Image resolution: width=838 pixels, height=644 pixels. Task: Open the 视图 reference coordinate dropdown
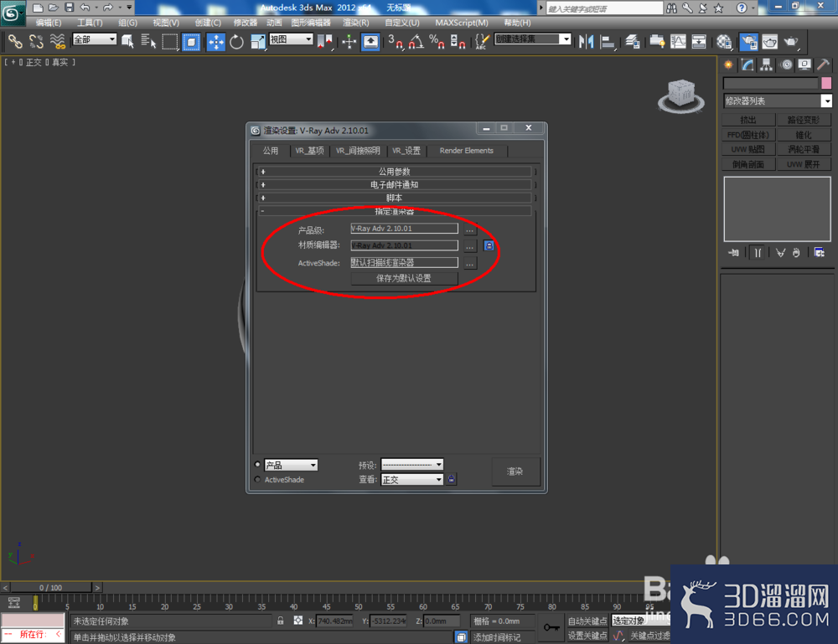point(291,39)
